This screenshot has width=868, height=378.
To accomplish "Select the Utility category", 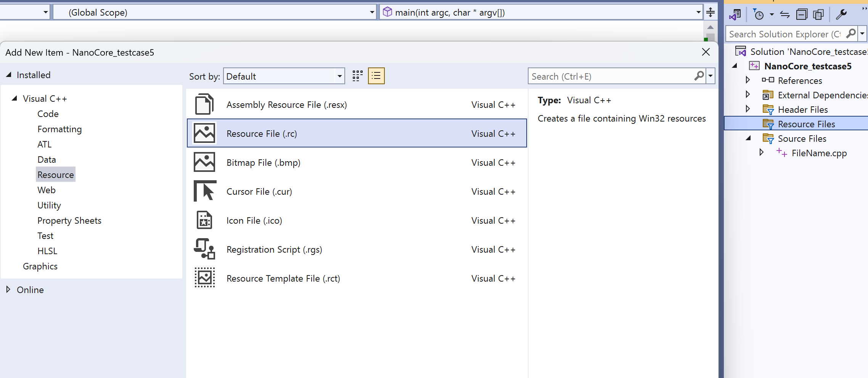I will click(x=49, y=205).
